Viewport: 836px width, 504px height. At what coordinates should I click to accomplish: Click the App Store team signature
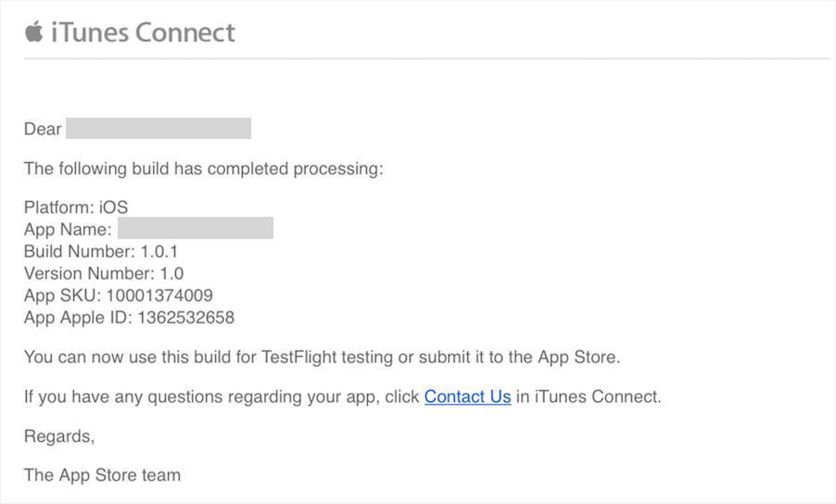point(102,475)
